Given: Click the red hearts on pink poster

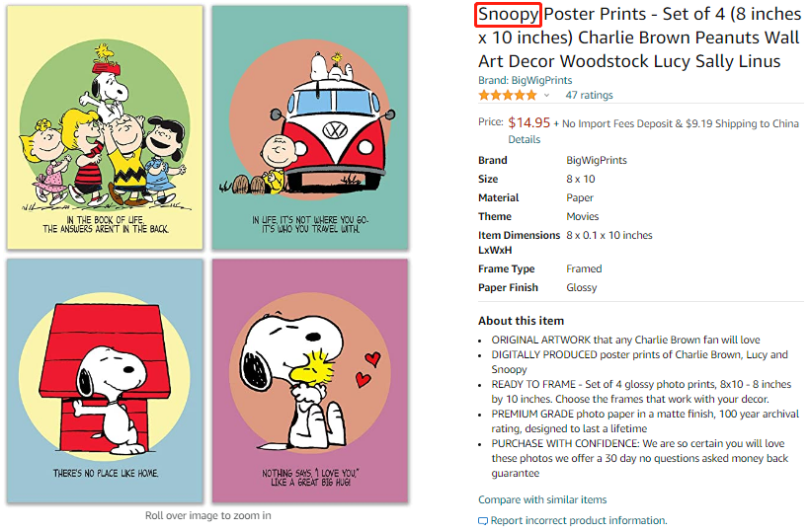Looking at the screenshot, I should tap(368, 367).
